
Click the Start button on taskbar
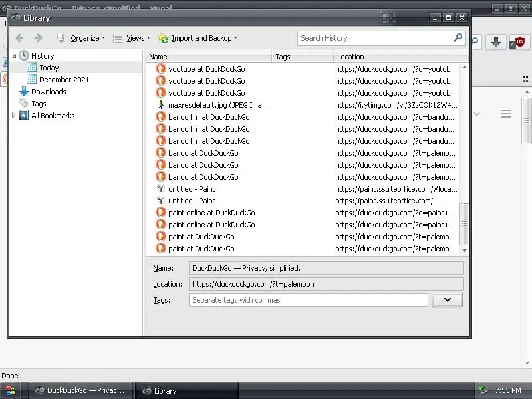(x=10, y=391)
